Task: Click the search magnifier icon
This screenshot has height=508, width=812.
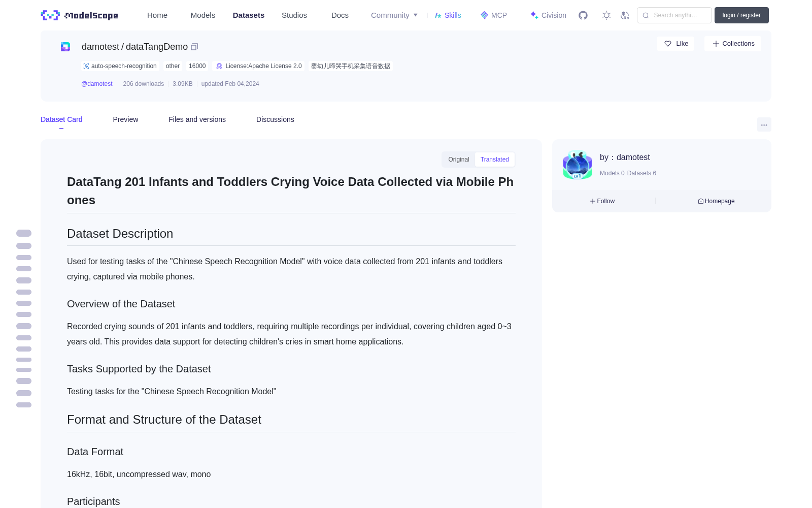Action: 646,15
